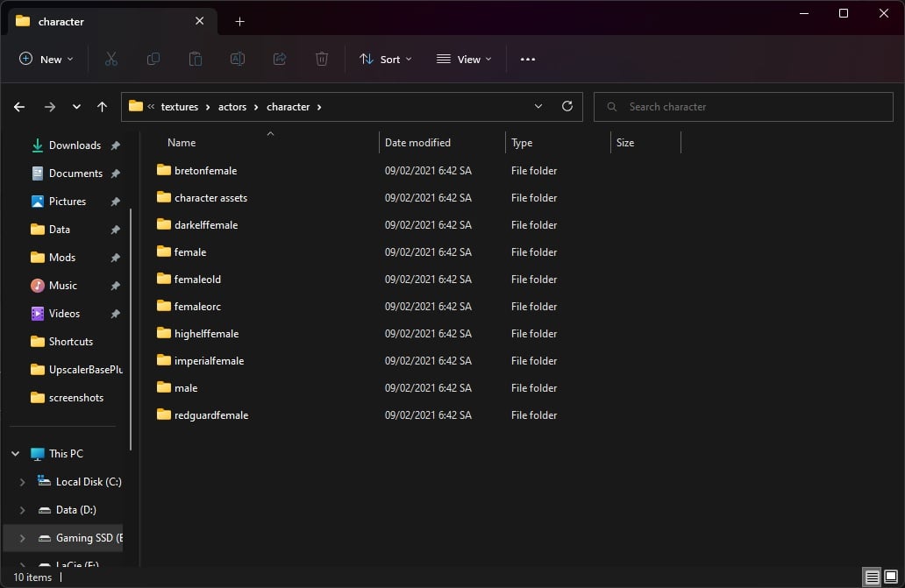Sort by Type column header
The width and height of the screenshot is (905, 588).
(x=522, y=142)
